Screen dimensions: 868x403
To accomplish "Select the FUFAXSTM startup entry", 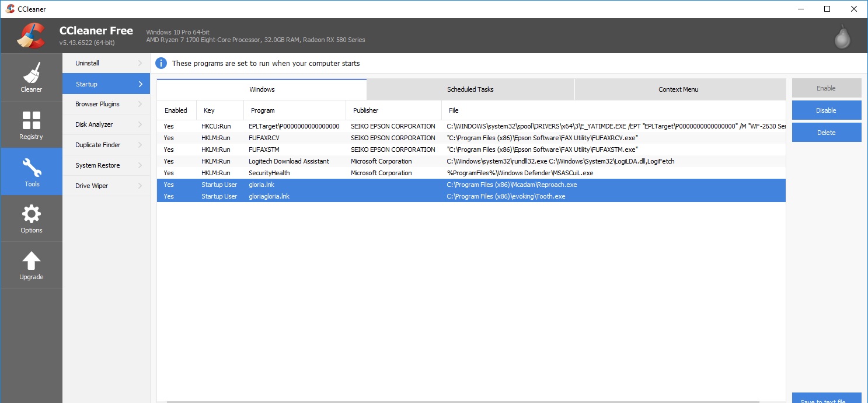I will [x=471, y=150].
